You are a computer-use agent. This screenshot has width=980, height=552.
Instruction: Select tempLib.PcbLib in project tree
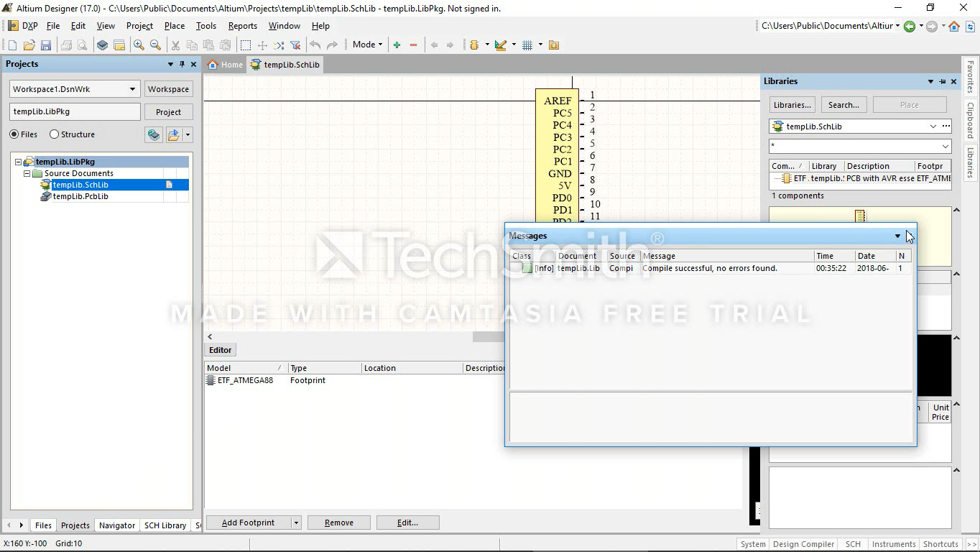click(x=80, y=196)
